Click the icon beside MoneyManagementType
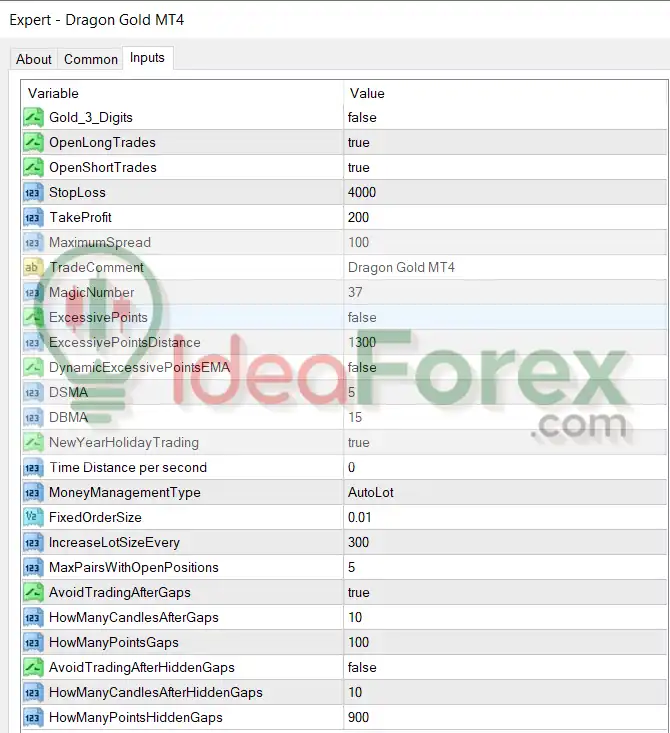Image resolution: width=670 pixels, height=733 pixels. [x=33, y=493]
